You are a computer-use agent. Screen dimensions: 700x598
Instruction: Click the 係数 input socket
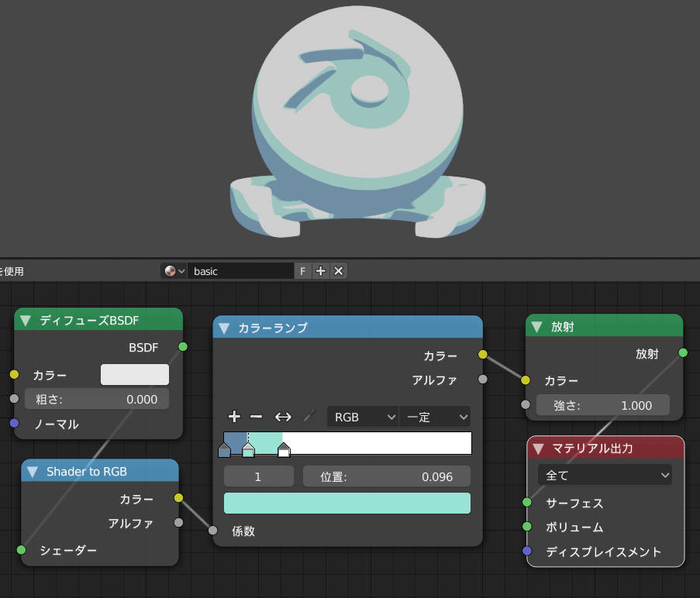[213, 530]
